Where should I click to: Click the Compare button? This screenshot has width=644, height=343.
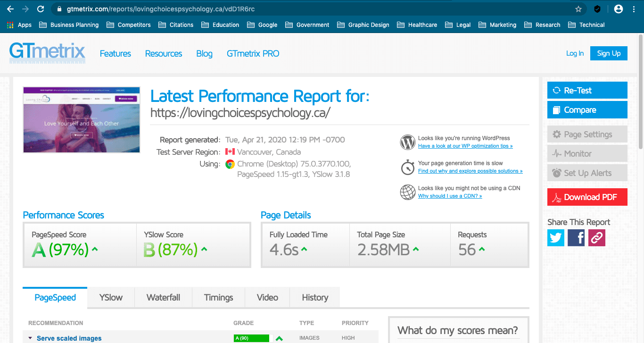click(x=587, y=109)
